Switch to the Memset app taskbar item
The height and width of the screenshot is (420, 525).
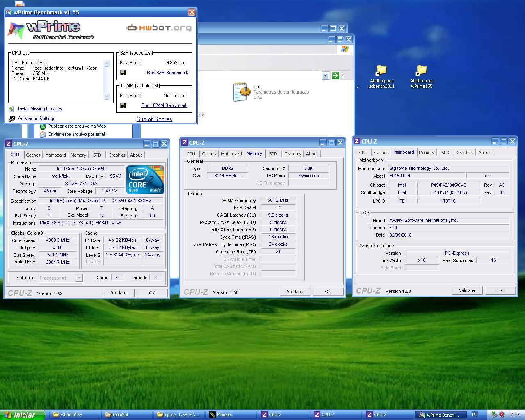tap(232, 415)
